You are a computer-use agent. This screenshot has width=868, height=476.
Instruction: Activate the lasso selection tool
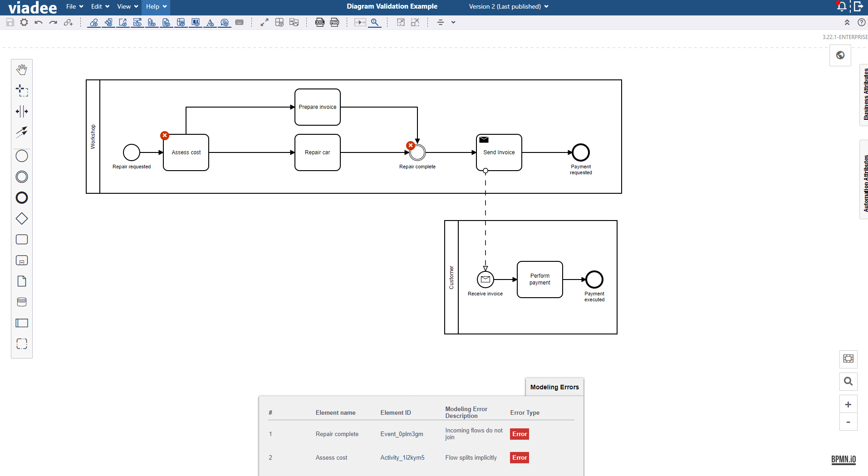pos(22,90)
